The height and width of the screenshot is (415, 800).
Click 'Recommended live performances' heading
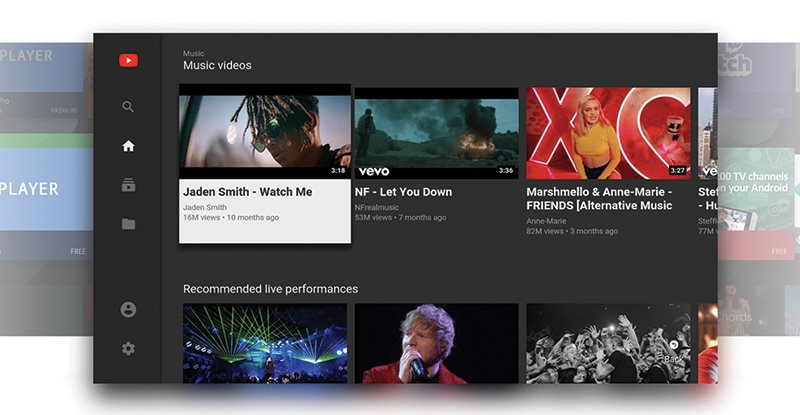[x=270, y=289]
